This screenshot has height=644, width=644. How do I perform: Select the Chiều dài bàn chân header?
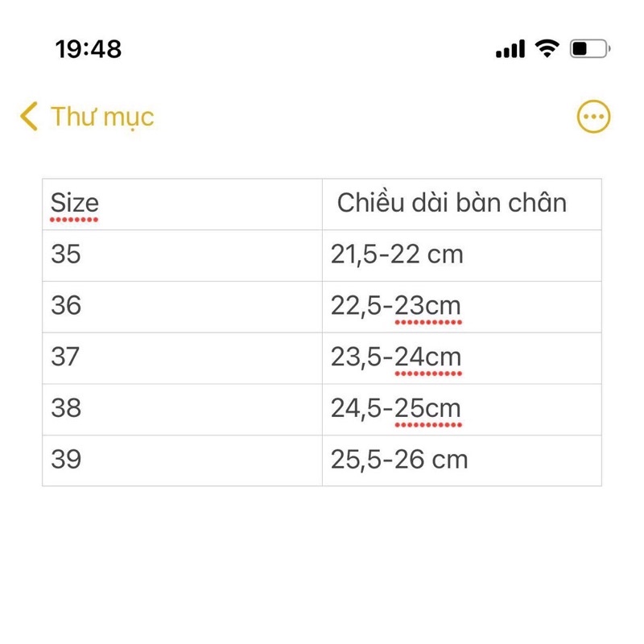pyautogui.click(x=452, y=202)
